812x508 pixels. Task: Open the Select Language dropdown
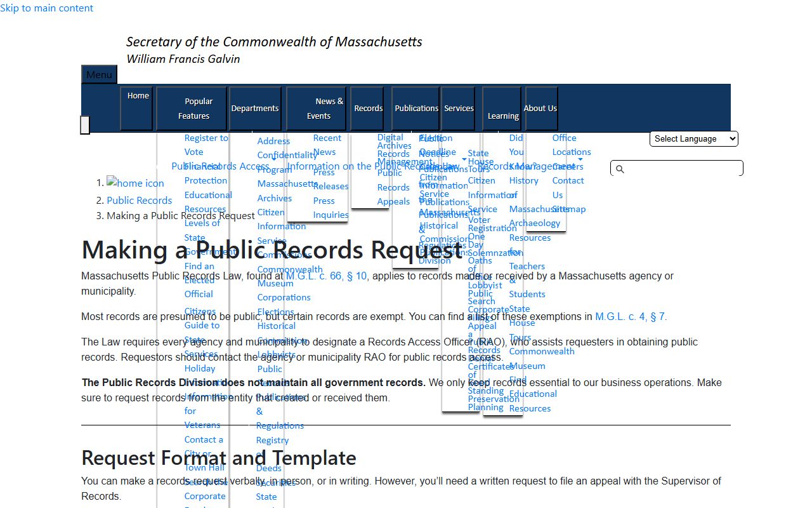coord(694,138)
